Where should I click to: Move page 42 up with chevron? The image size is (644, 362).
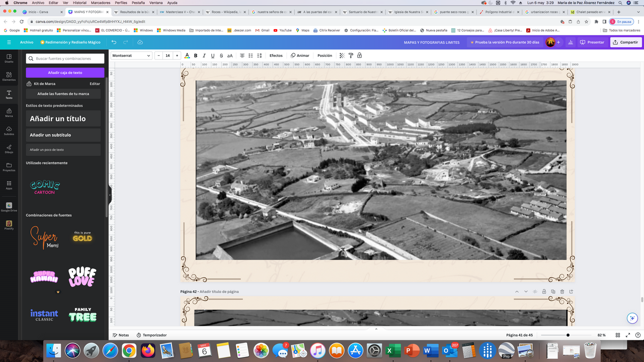[517, 292]
